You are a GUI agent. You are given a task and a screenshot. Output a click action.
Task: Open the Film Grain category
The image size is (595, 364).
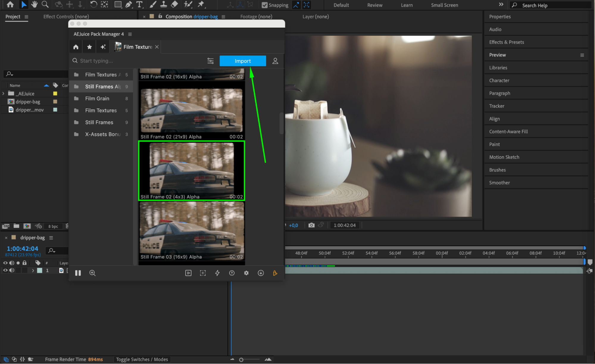click(97, 98)
